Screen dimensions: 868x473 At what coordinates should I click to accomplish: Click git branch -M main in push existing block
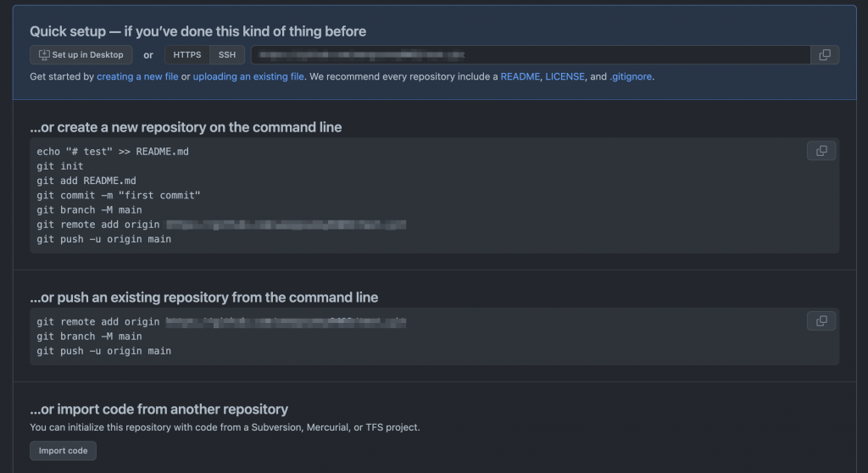(x=89, y=337)
